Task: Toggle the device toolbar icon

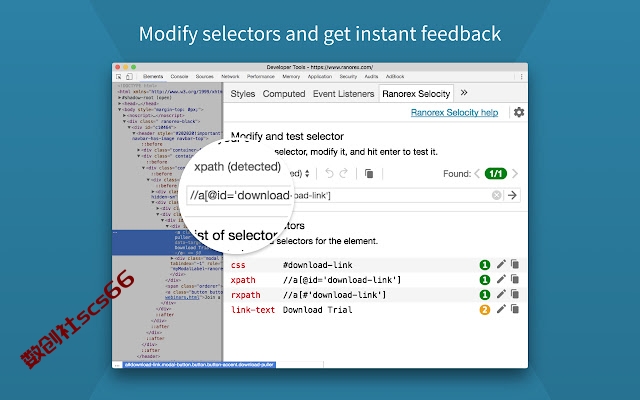Action: [129, 77]
